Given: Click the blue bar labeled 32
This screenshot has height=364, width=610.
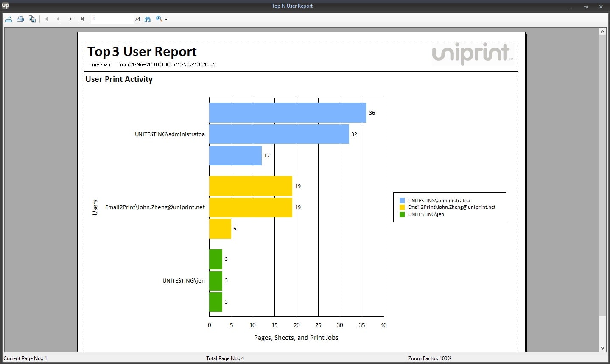Looking at the screenshot, I should tap(279, 134).
